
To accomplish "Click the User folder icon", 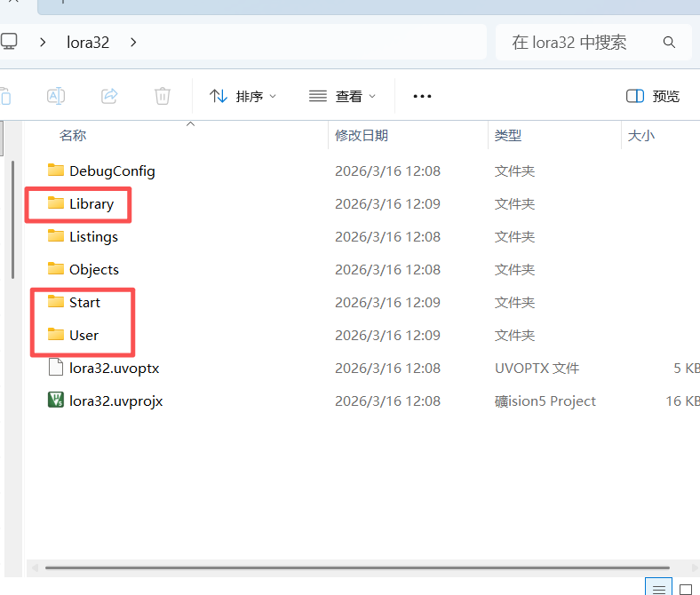I will [56, 334].
